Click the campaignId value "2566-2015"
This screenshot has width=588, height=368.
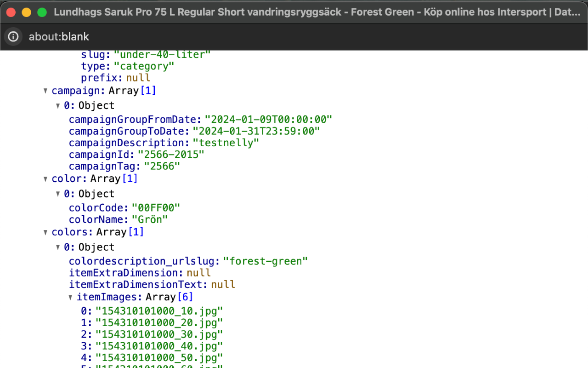[x=171, y=155]
